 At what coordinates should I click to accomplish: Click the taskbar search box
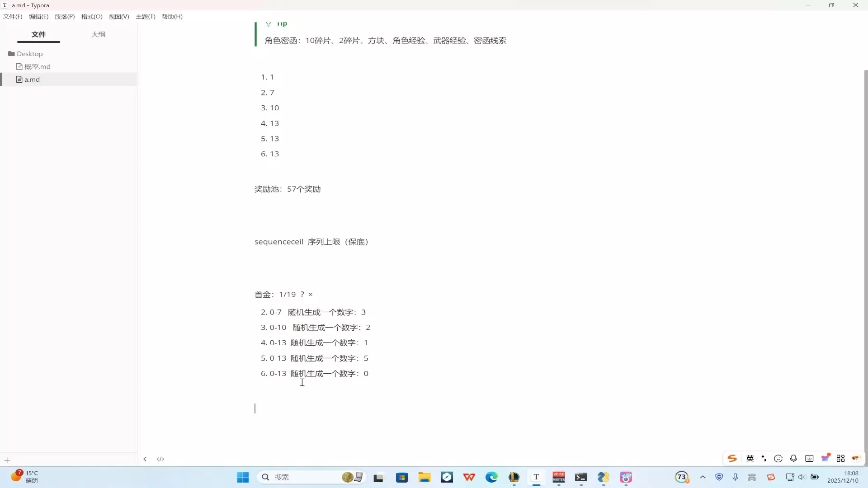point(298,477)
